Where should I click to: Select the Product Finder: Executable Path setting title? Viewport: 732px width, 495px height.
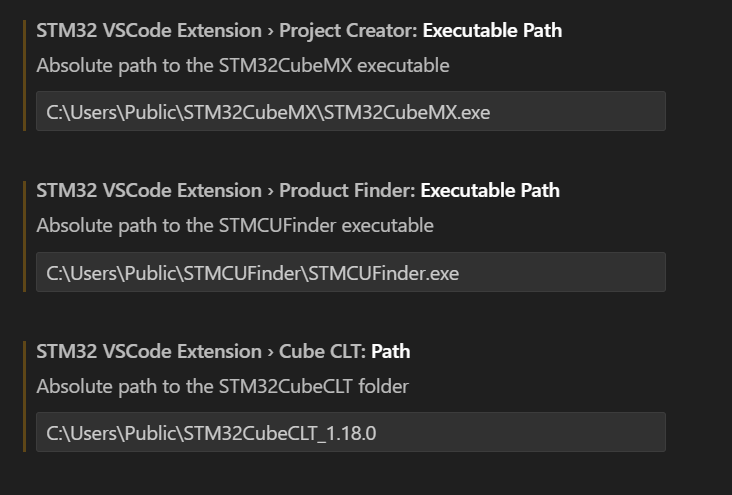tap(298, 190)
